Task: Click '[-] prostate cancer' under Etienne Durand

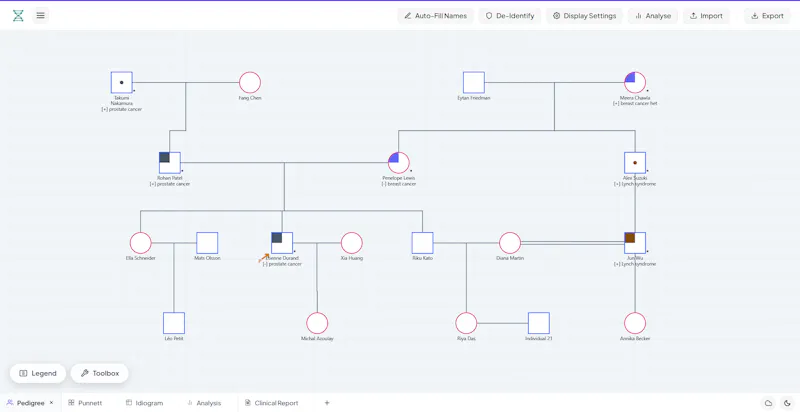Action: click(282, 264)
